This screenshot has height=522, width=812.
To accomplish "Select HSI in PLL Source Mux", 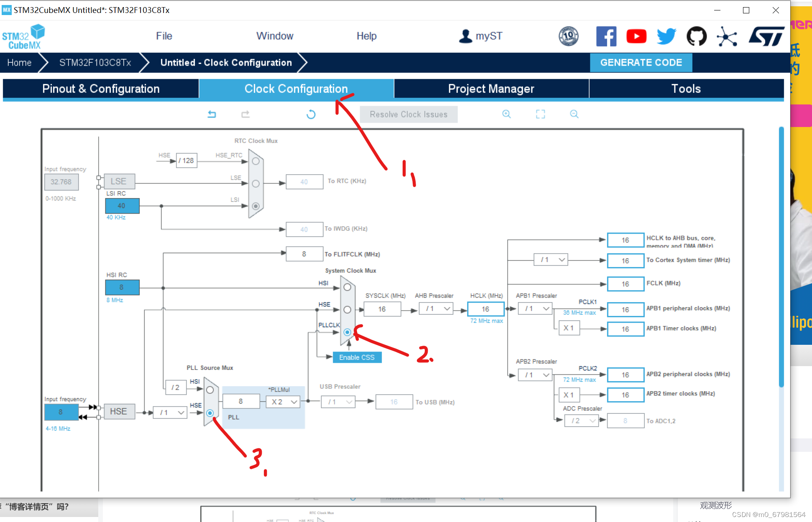I will tap(210, 390).
